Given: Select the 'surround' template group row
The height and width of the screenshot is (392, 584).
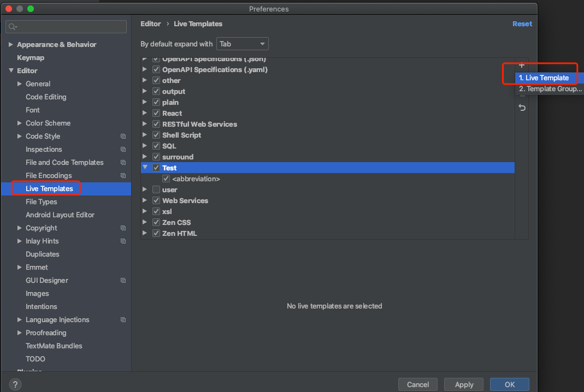Looking at the screenshot, I should pyautogui.click(x=328, y=157).
